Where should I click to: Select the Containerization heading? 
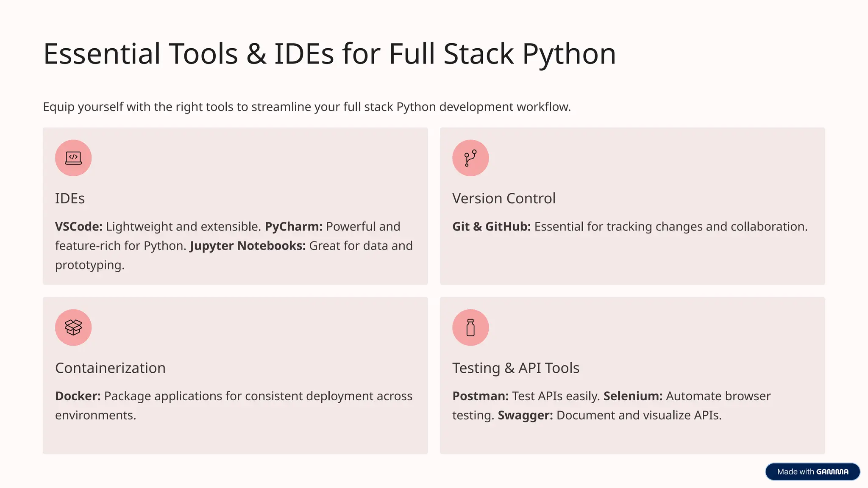110,368
